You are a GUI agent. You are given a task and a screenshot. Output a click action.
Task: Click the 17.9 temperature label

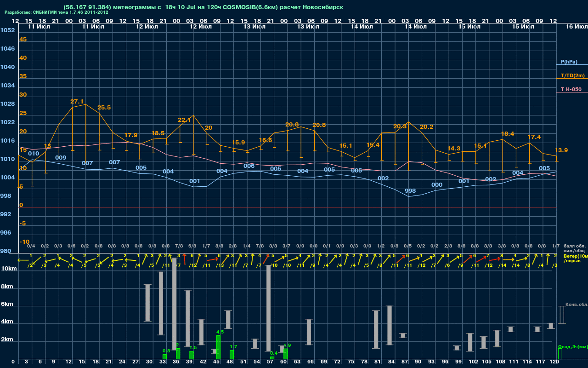coord(131,135)
